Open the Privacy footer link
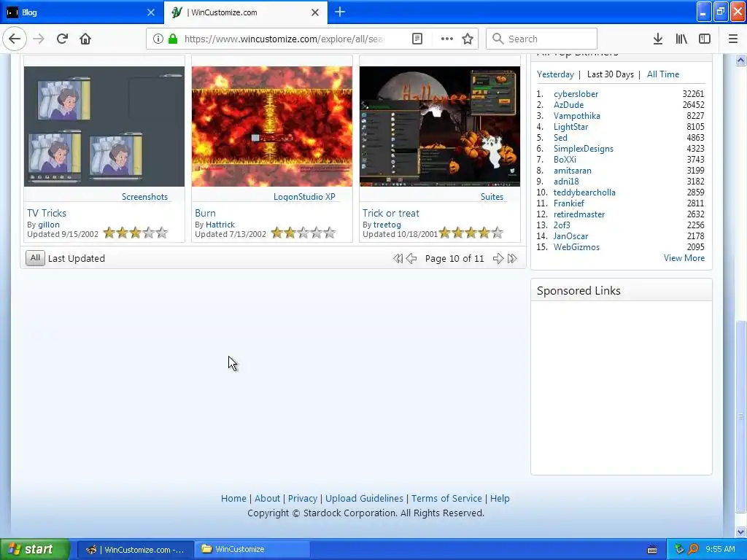This screenshot has width=747, height=560. pyautogui.click(x=303, y=499)
